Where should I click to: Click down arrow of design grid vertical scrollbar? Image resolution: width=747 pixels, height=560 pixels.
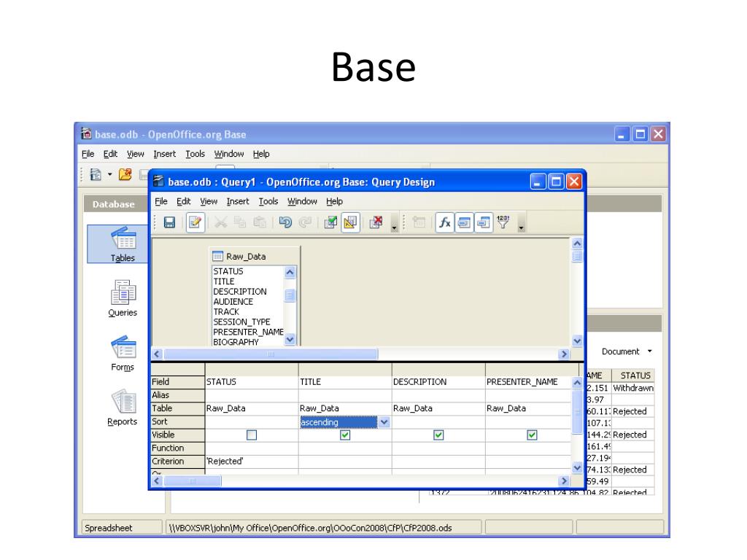coord(577,468)
